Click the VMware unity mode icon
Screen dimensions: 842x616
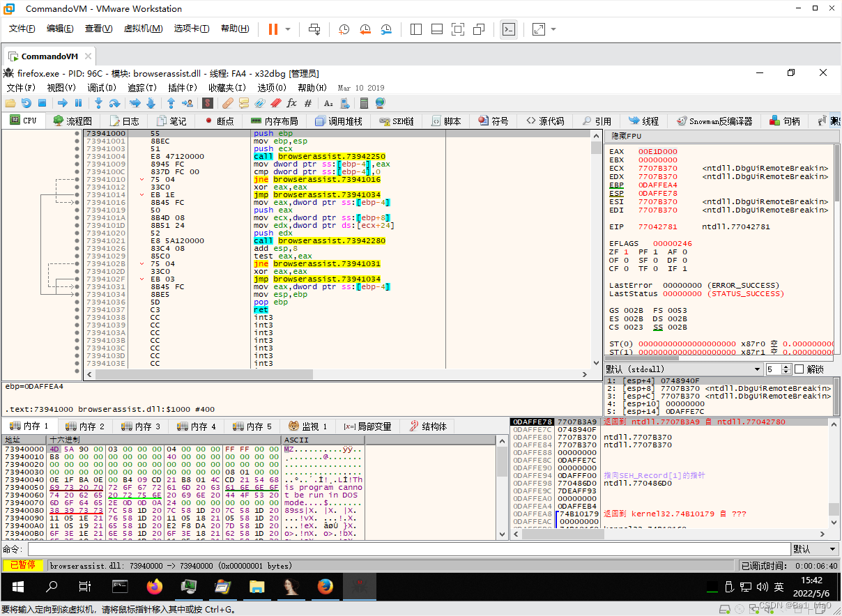479,29
